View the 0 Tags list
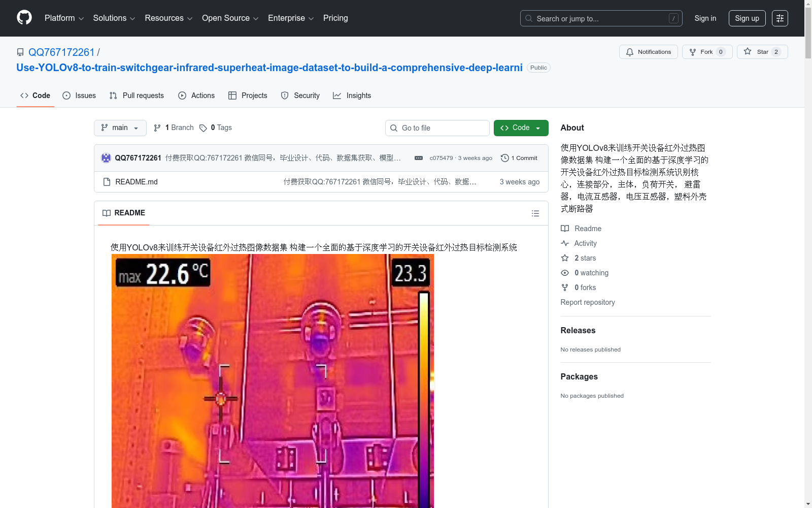Screen dimensions: 812x508 click(x=216, y=128)
